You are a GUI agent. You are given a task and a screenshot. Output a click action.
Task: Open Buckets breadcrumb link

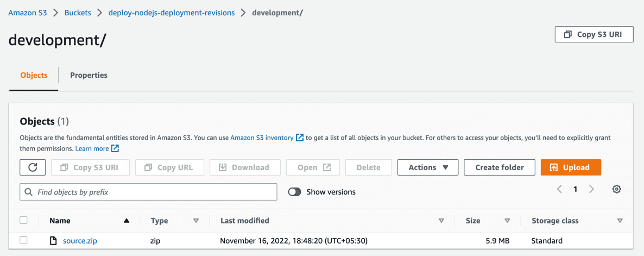click(x=78, y=13)
